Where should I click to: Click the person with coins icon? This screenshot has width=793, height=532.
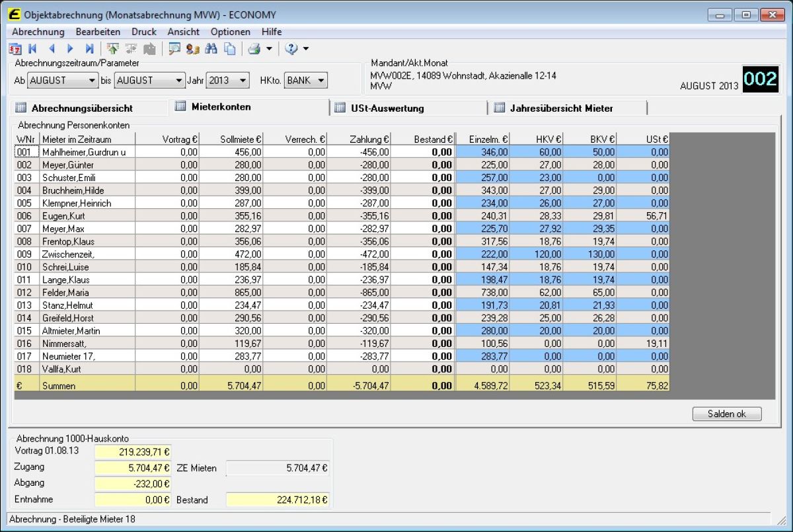[192, 48]
